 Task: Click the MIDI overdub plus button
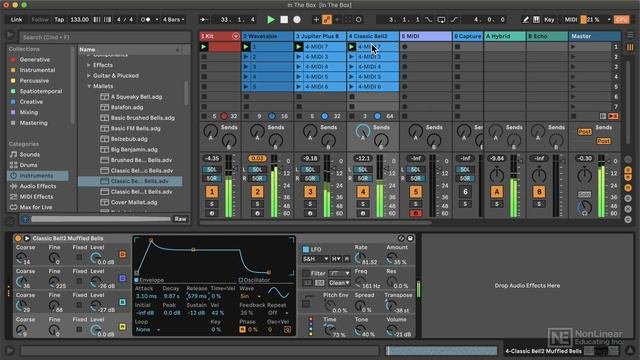click(x=316, y=19)
